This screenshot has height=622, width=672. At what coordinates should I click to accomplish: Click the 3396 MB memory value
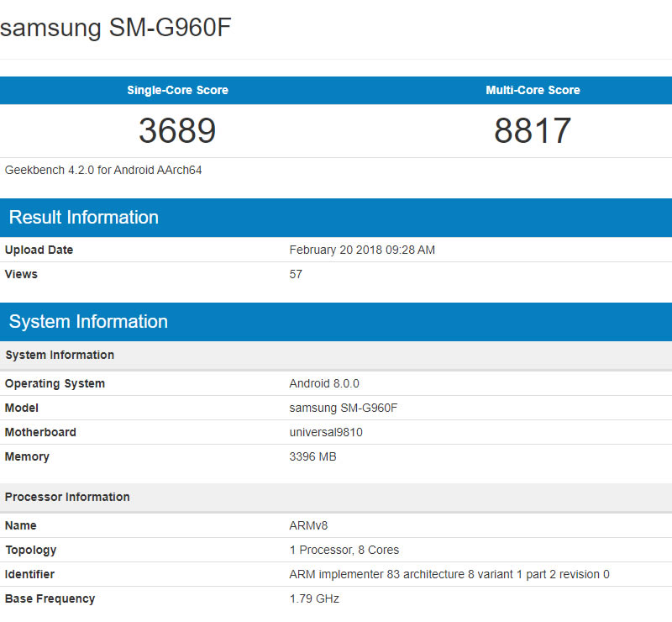click(x=312, y=456)
